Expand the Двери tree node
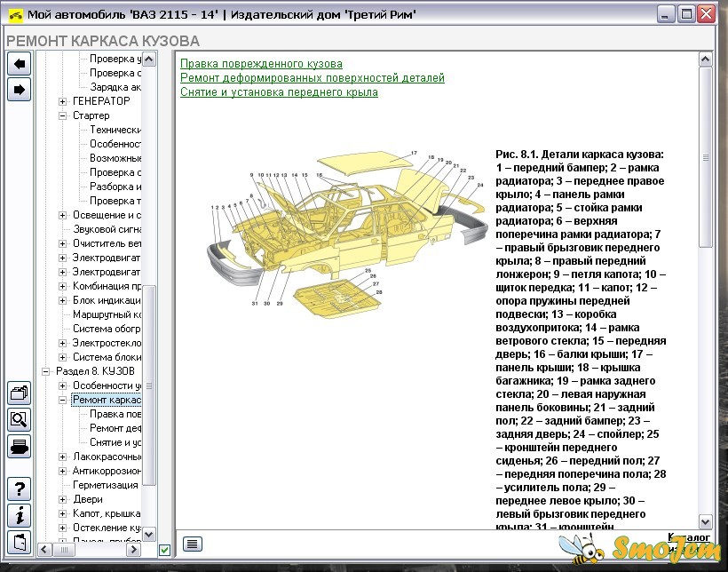The image size is (728, 572). tap(63, 499)
